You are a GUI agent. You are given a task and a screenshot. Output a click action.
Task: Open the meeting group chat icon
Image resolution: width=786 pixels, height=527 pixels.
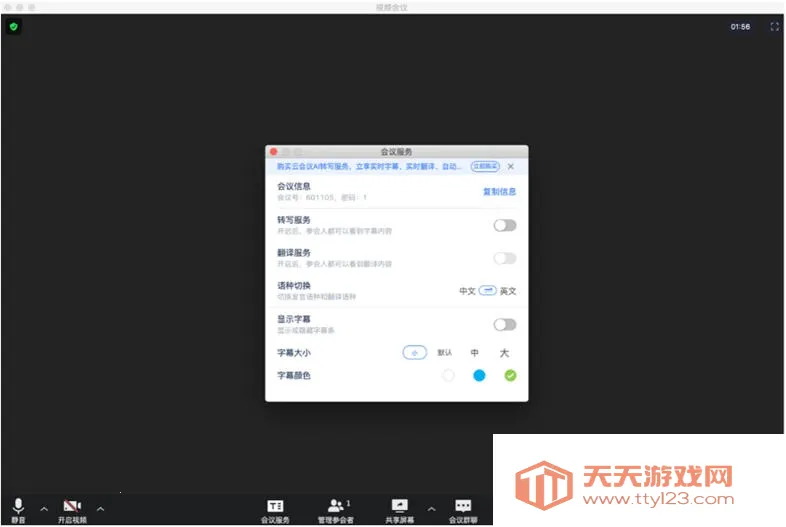463,505
